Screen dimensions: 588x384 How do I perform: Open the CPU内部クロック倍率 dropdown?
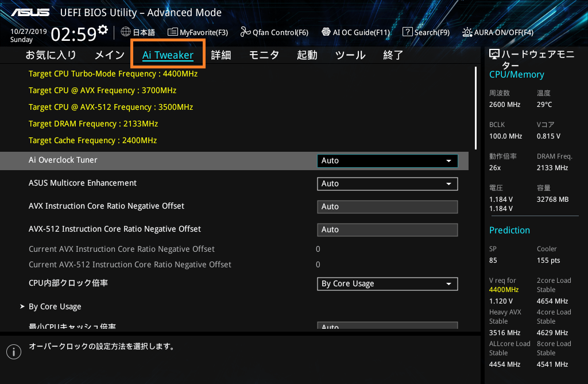pos(388,284)
